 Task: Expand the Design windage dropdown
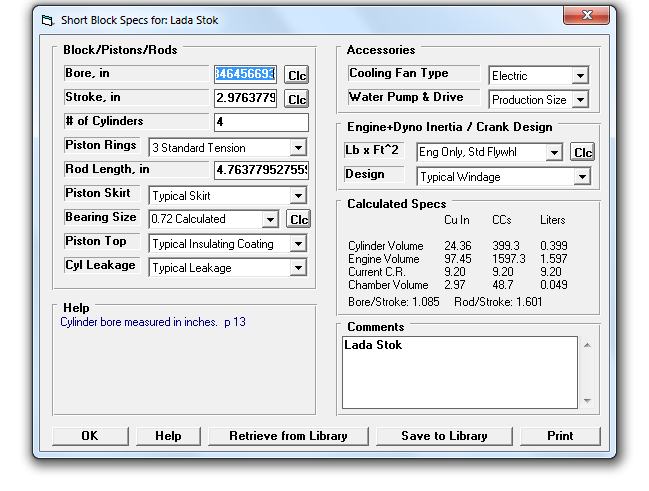[582, 177]
